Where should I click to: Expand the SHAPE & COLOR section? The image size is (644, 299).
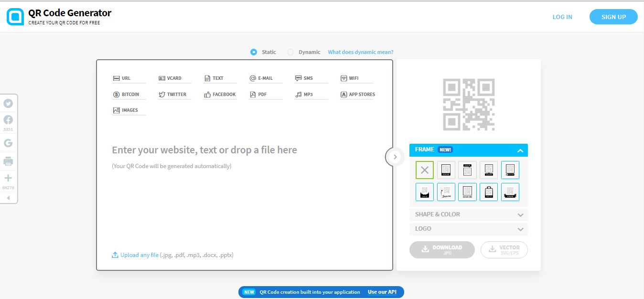pyautogui.click(x=469, y=214)
